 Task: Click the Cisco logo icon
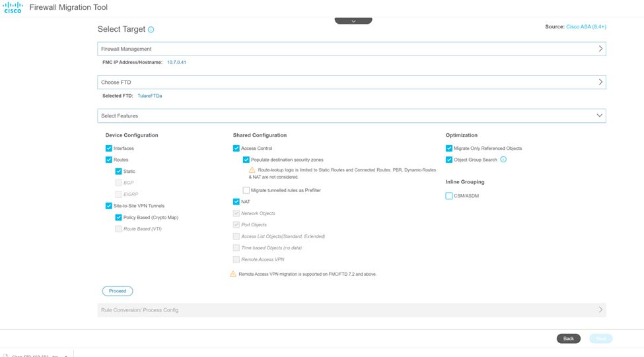point(13,8)
